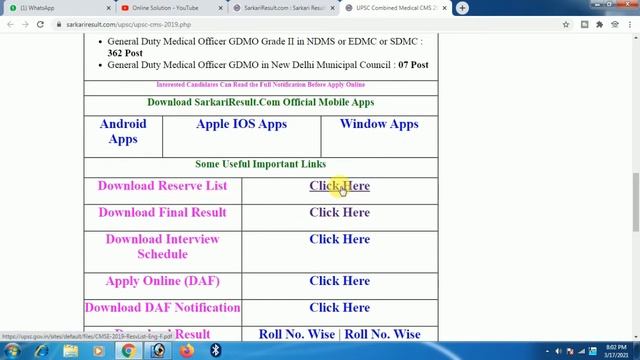
Task: Close the SarkariResult.com tab
Action: click(332, 8)
